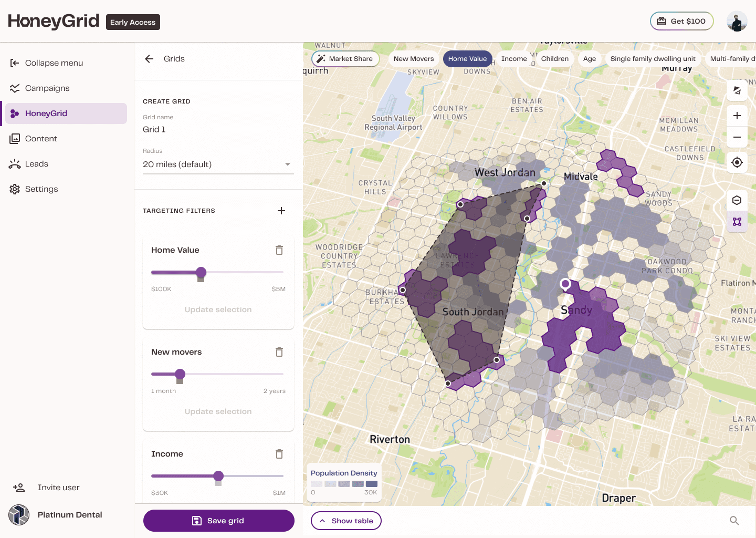The image size is (756, 538).
Task: Click Get $100 button
Action: tap(681, 21)
